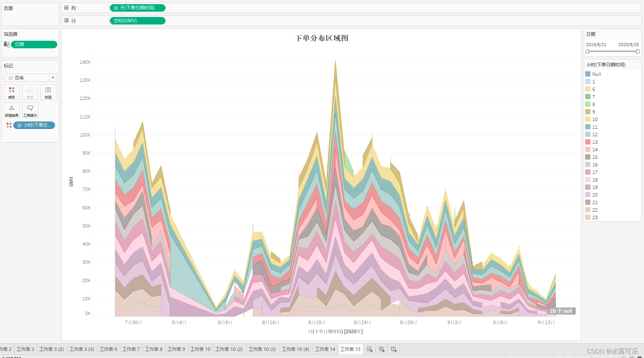This screenshot has height=358, width=644.
Task: Select the hour 9 legend swatch
Action: coord(588,112)
